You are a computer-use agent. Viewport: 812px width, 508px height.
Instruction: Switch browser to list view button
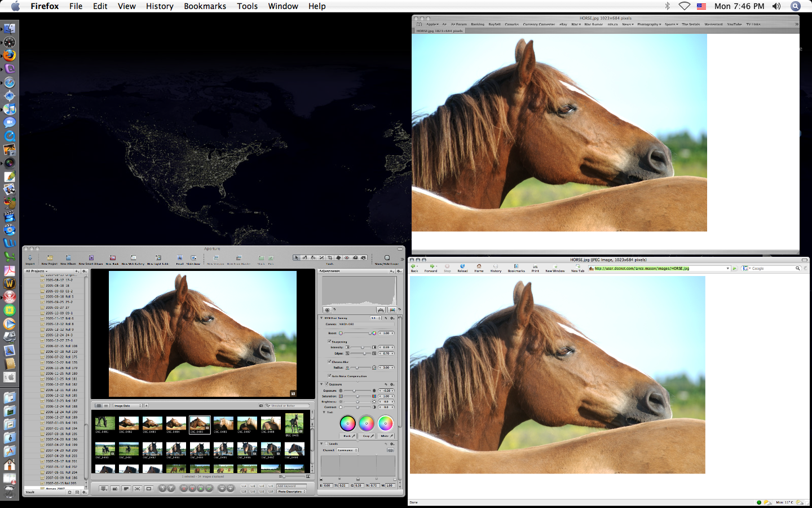coord(106,406)
